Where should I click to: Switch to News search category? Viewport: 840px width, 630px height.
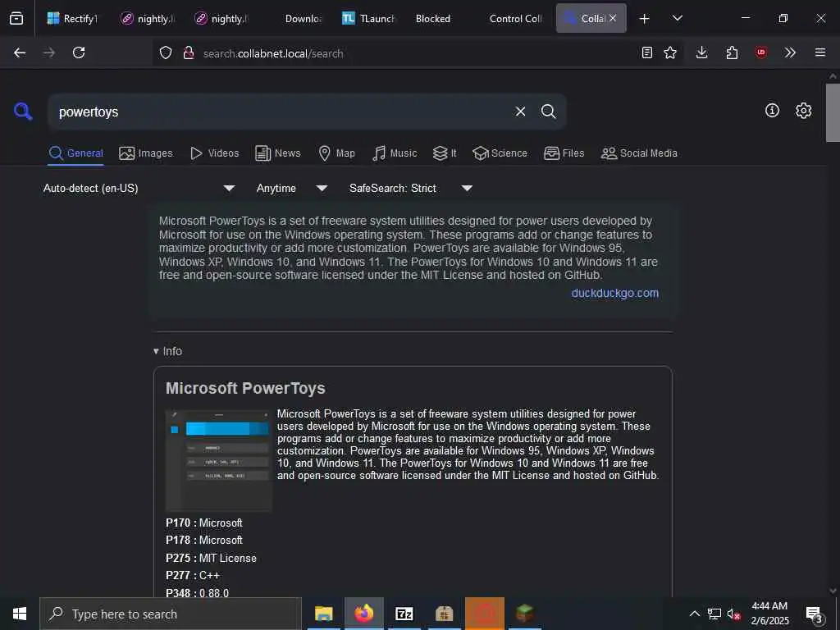point(278,153)
